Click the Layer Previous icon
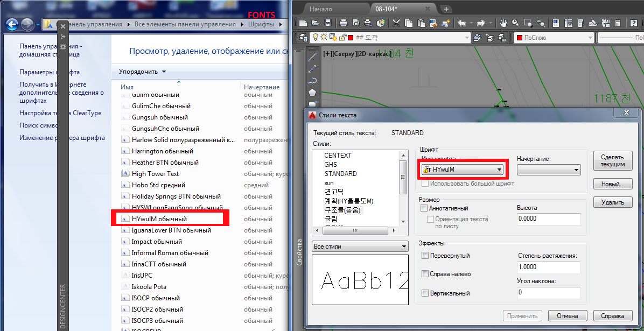The width and height of the screenshot is (644, 331). [x=489, y=37]
